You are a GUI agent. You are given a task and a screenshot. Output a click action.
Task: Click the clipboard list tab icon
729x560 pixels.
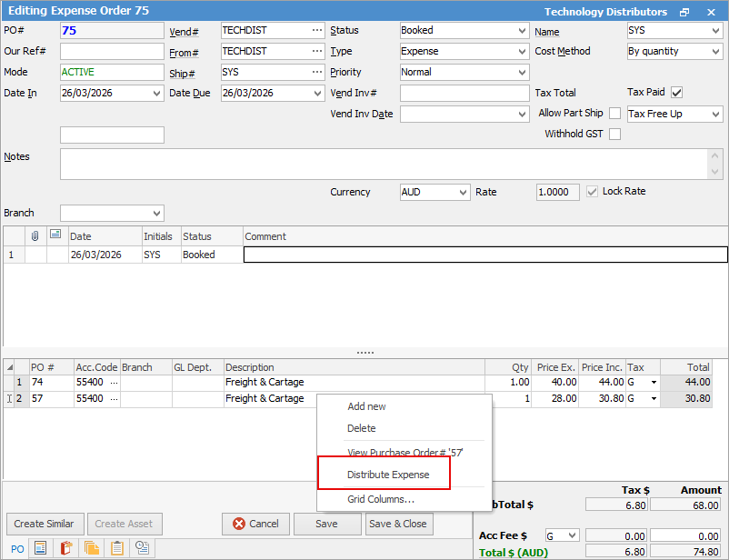[116, 547]
